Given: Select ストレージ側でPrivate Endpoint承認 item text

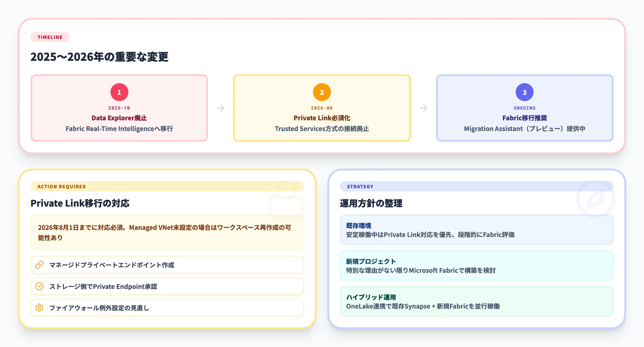Looking at the screenshot, I should click(103, 286).
